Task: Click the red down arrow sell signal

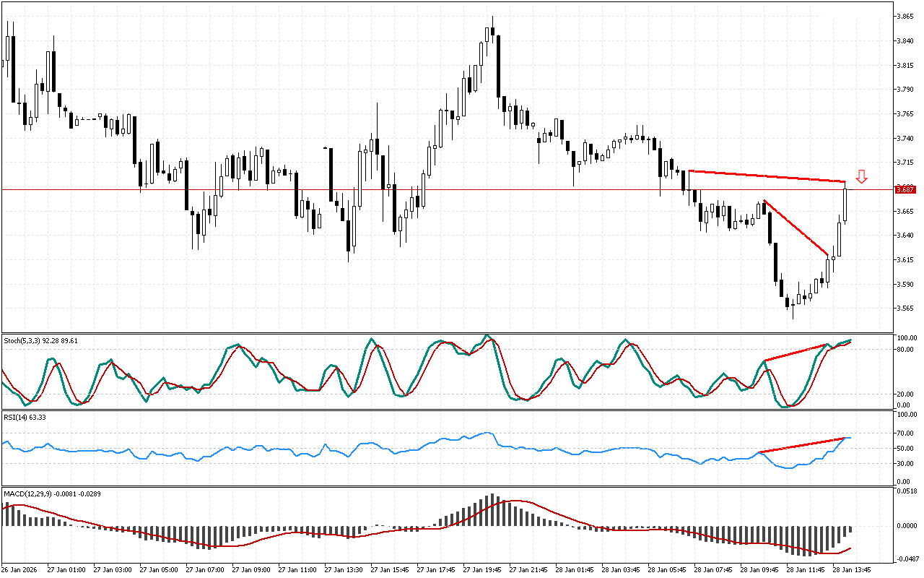Action: point(861,176)
